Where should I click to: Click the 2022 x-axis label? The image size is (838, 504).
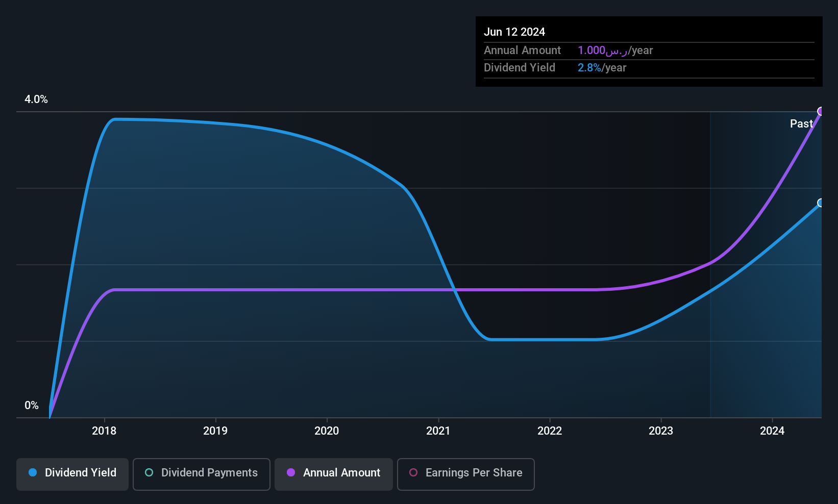(550, 431)
